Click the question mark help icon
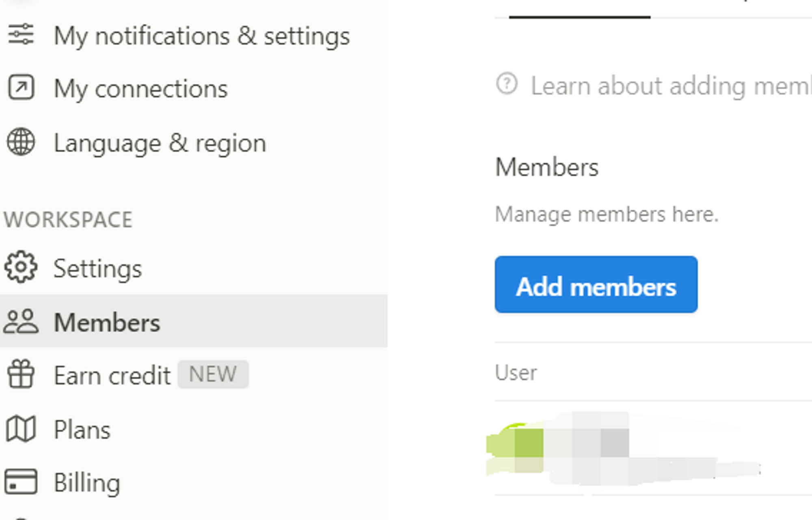 tap(507, 84)
